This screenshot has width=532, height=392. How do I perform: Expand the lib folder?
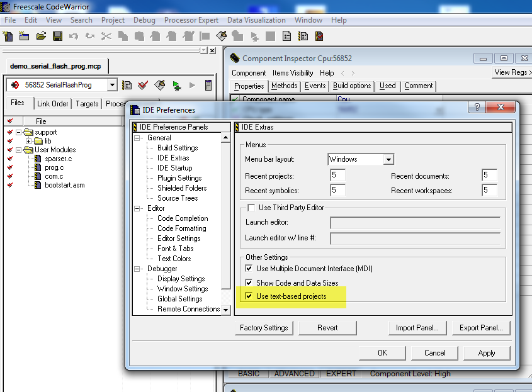coord(29,141)
